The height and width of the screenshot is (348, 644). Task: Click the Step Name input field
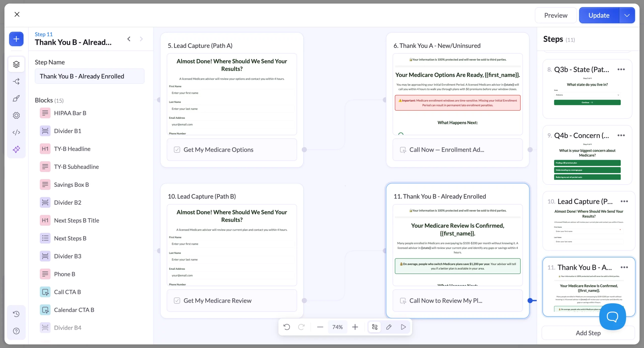90,76
